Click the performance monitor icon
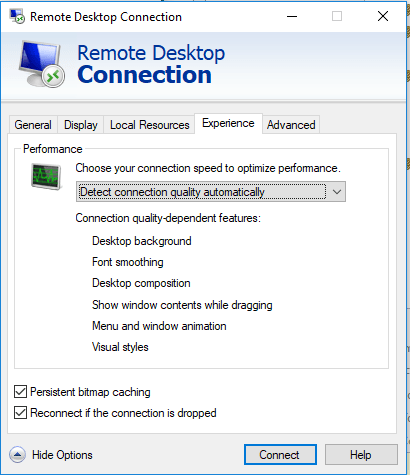Image resolution: width=410 pixels, height=475 pixels. (x=46, y=177)
